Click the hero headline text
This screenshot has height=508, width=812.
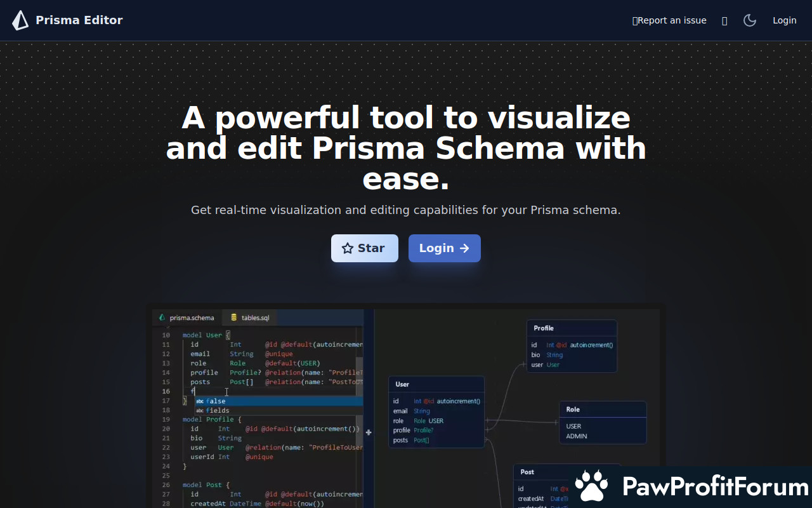pos(406,149)
